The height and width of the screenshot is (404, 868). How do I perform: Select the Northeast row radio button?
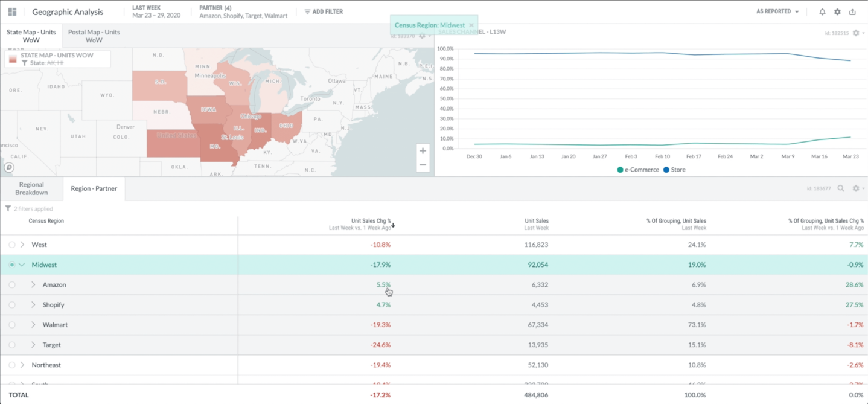tap(12, 365)
